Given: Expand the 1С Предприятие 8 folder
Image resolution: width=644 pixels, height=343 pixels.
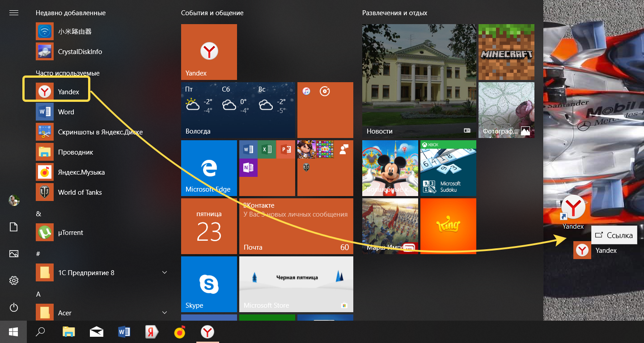Looking at the screenshot, I should [164, 272].
